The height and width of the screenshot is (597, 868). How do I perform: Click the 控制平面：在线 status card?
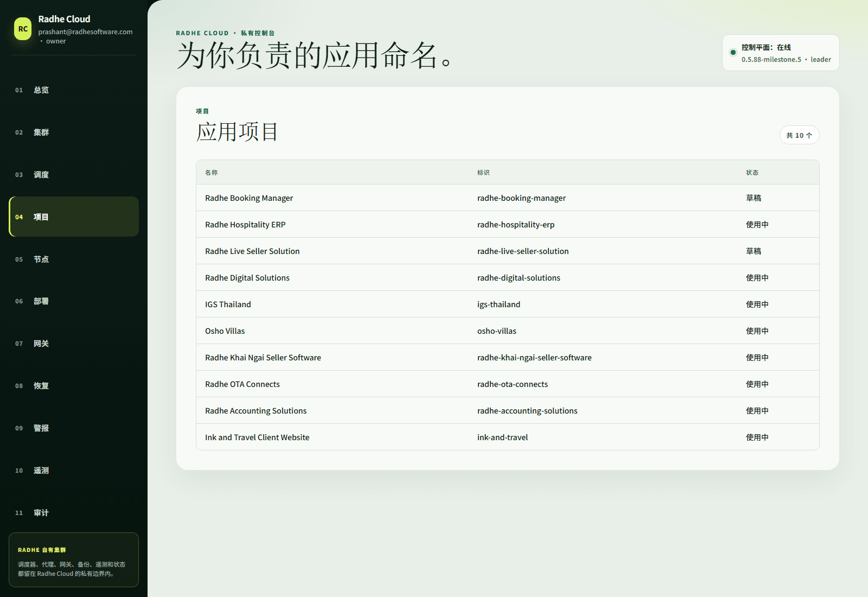click(781, 53)
